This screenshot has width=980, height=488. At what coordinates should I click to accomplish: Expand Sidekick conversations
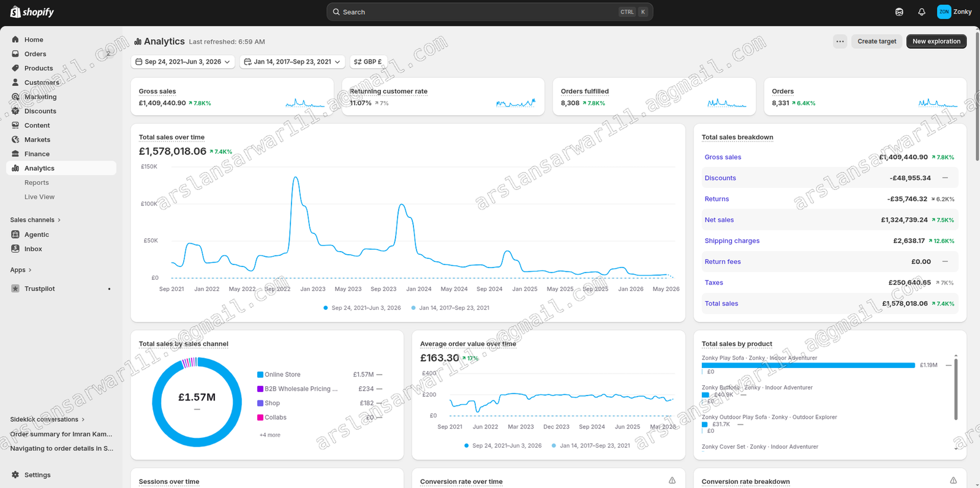coord(48,419)
